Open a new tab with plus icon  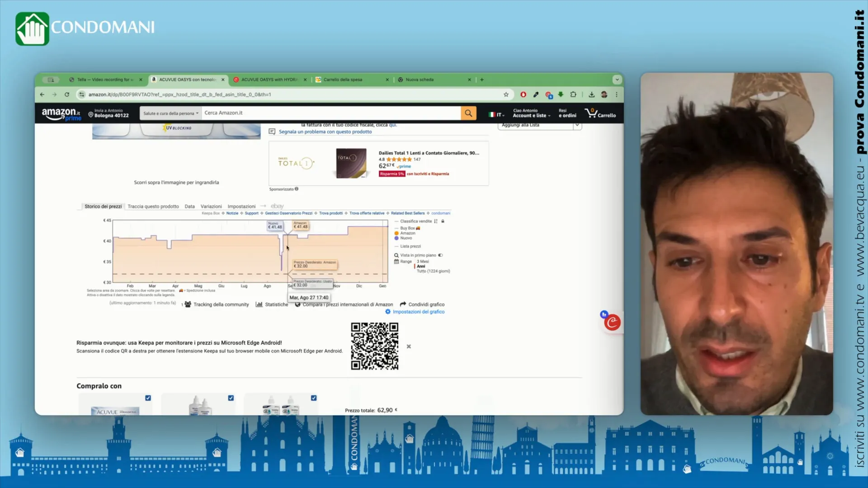(x=482, y=80)
